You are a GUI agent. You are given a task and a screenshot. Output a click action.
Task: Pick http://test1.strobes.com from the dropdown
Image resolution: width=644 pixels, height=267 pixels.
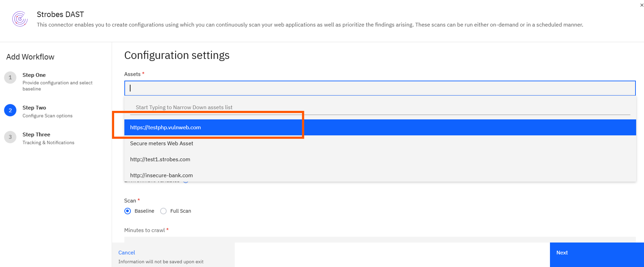click(x=160, y=159)
